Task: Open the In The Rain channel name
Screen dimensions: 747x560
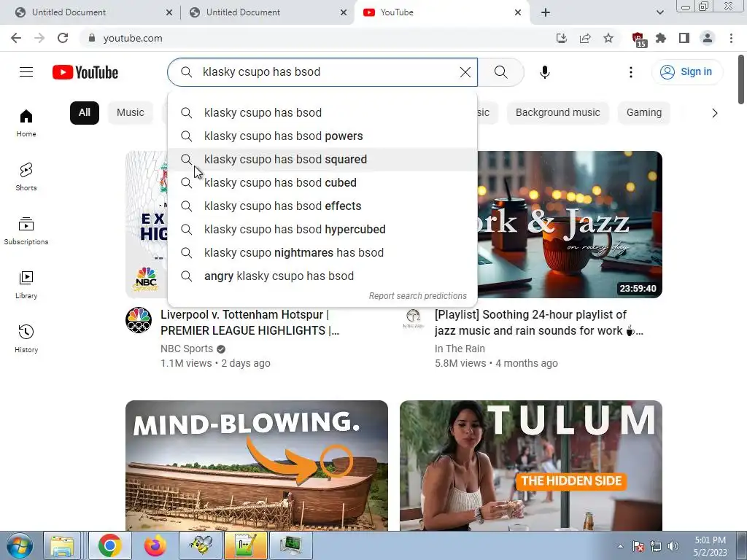Action: coord(460,349)
